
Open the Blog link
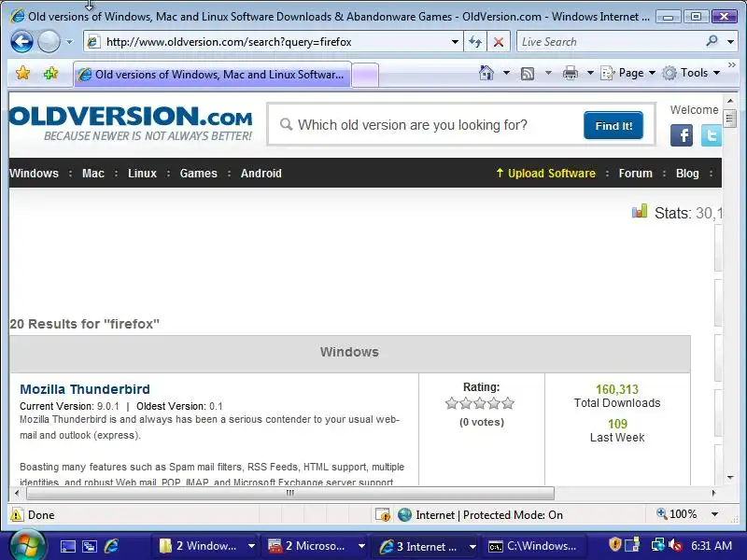pos(687,174)
